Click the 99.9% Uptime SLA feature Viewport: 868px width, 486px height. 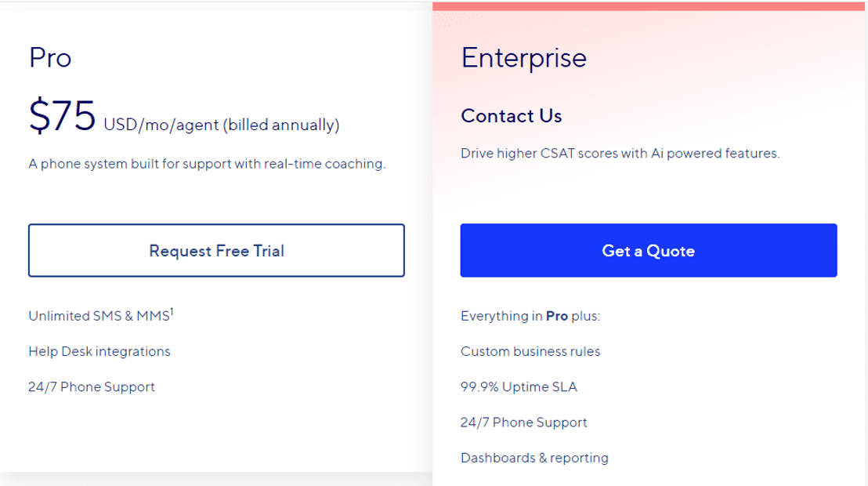coord(519,386)
